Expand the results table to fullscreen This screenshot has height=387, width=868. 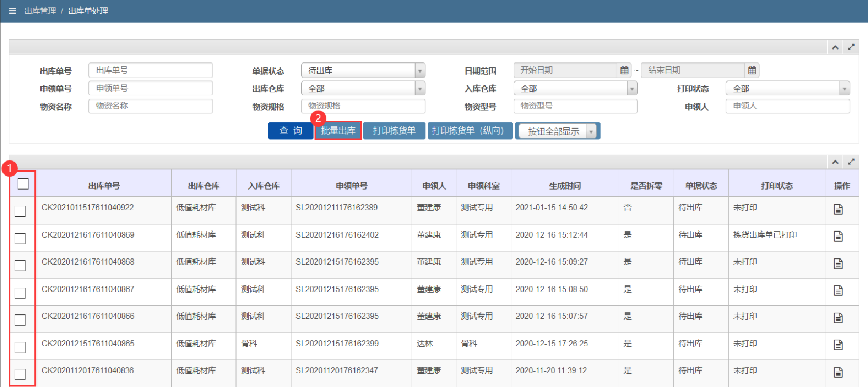coord(851,162)
